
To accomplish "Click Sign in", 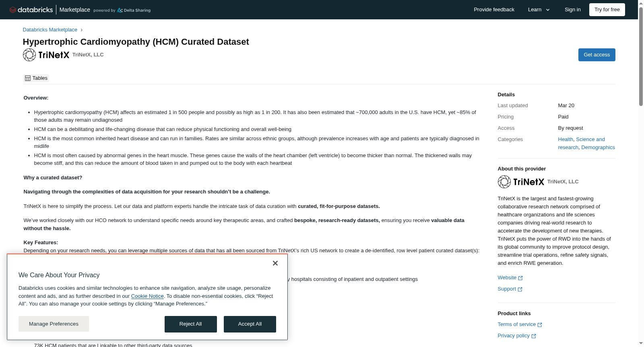I will click(x=572, y=10).
